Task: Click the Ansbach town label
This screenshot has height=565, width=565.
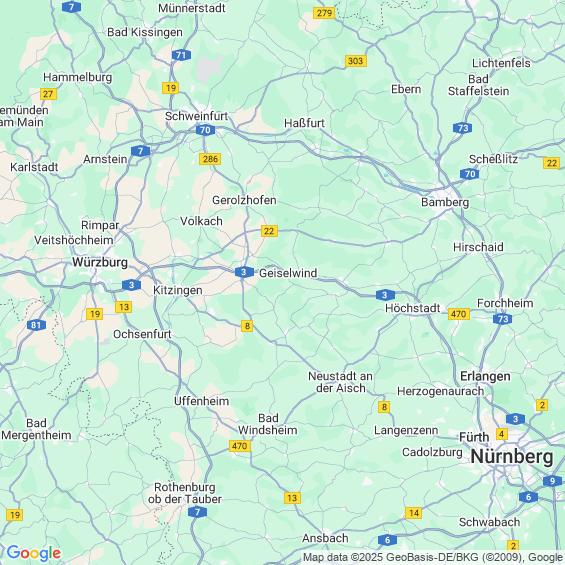Action: (325, 538)
